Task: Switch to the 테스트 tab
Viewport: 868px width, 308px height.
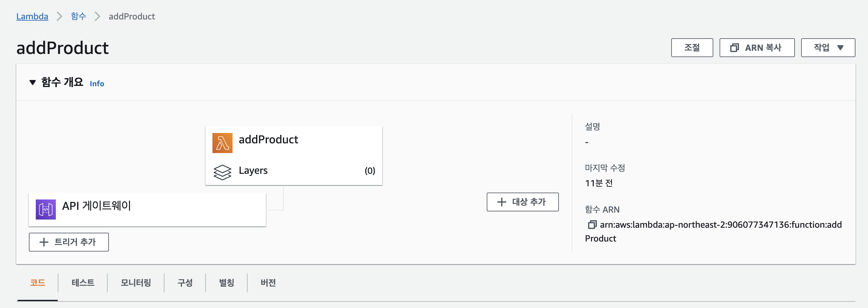Action: click(83, 282)
